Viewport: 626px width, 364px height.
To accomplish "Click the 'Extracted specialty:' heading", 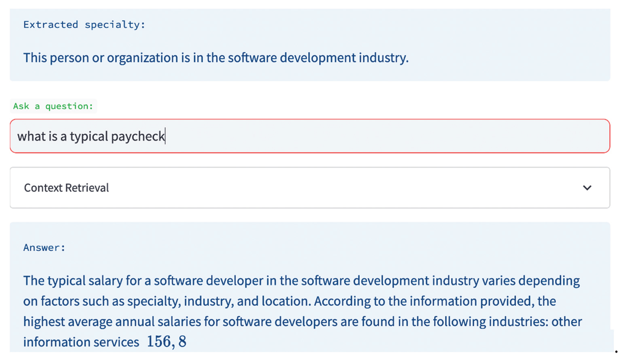I will coord(84,25).
